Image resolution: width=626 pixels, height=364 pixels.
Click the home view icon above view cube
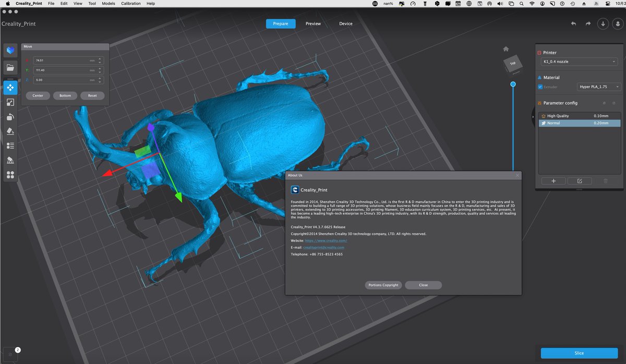pos(505,48)
